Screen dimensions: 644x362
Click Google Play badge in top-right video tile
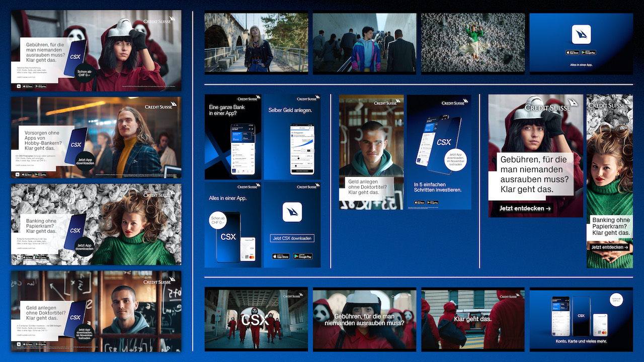click(589, 52)
